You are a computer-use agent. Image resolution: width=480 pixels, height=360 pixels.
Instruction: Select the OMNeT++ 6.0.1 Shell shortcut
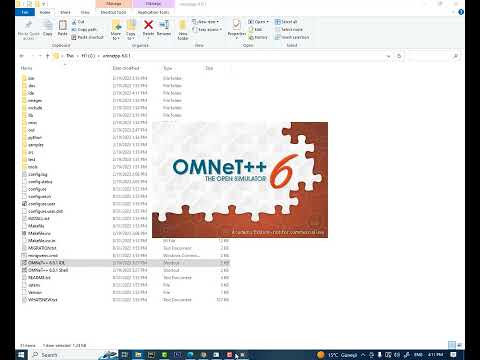[x=48, y=270]
